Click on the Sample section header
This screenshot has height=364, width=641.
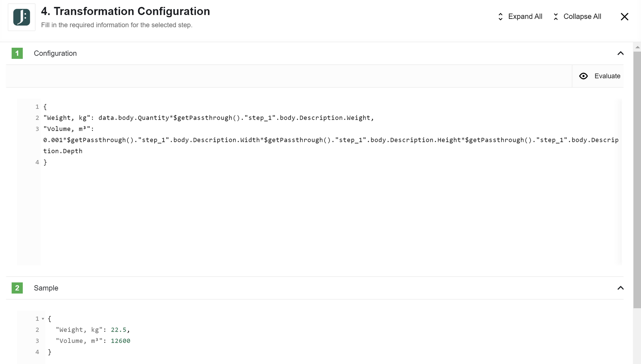pos(46,288)
